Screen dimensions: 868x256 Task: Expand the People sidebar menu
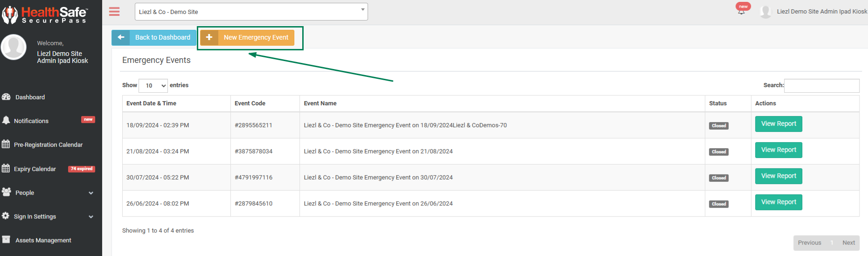pos(47,193)
